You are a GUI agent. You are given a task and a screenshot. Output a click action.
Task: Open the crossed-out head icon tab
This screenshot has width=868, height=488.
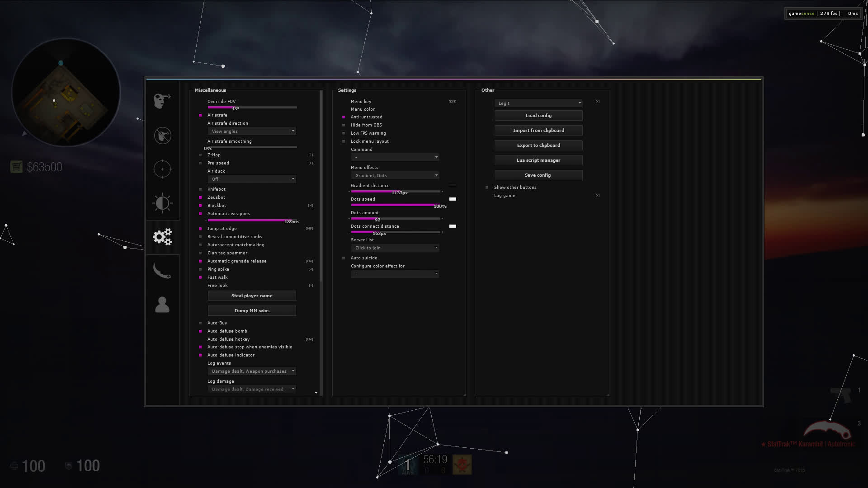click(162, 135)
